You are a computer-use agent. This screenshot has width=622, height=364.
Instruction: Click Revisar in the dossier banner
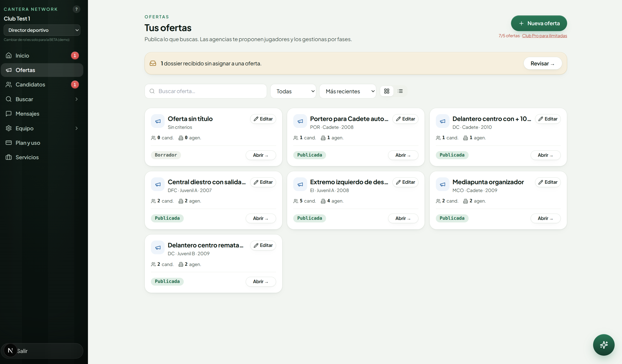pyautogui.click(x=542, y=63)
